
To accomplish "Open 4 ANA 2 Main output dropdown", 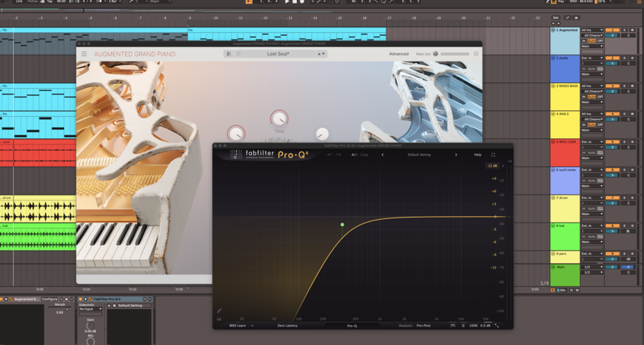I will coord(592,130).
